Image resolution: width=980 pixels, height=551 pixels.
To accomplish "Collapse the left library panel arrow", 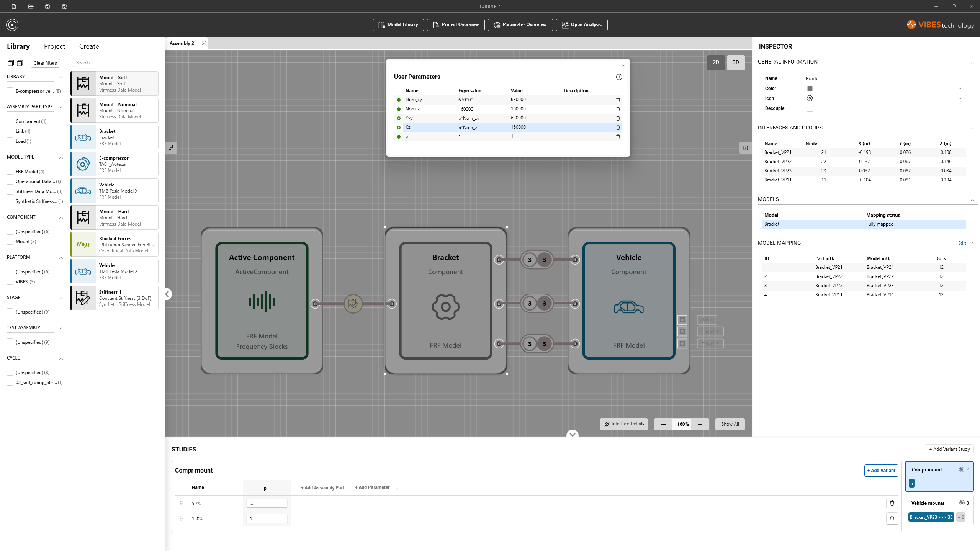I will 167,294.
